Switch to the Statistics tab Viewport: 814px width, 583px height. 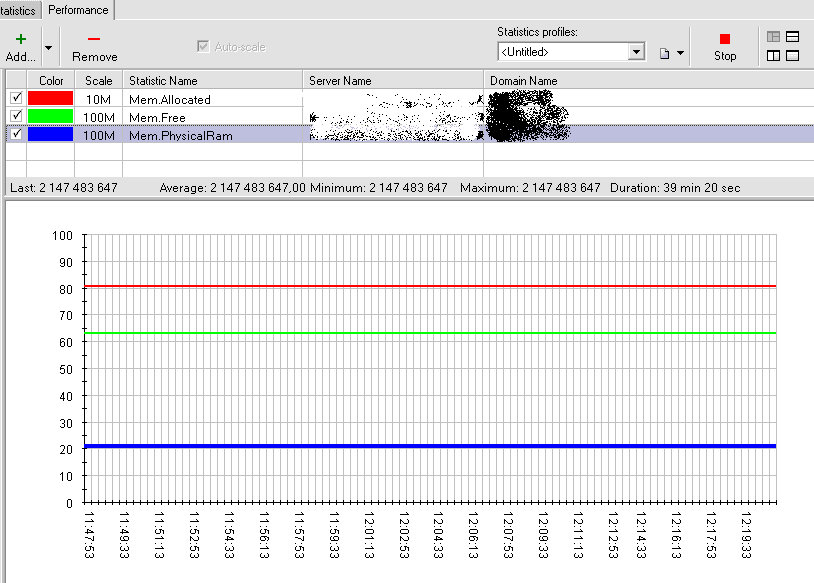[18, 10]
